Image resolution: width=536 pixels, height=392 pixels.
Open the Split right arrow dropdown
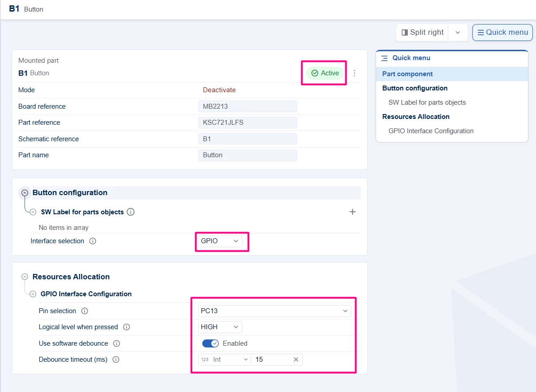click(458, 33)
